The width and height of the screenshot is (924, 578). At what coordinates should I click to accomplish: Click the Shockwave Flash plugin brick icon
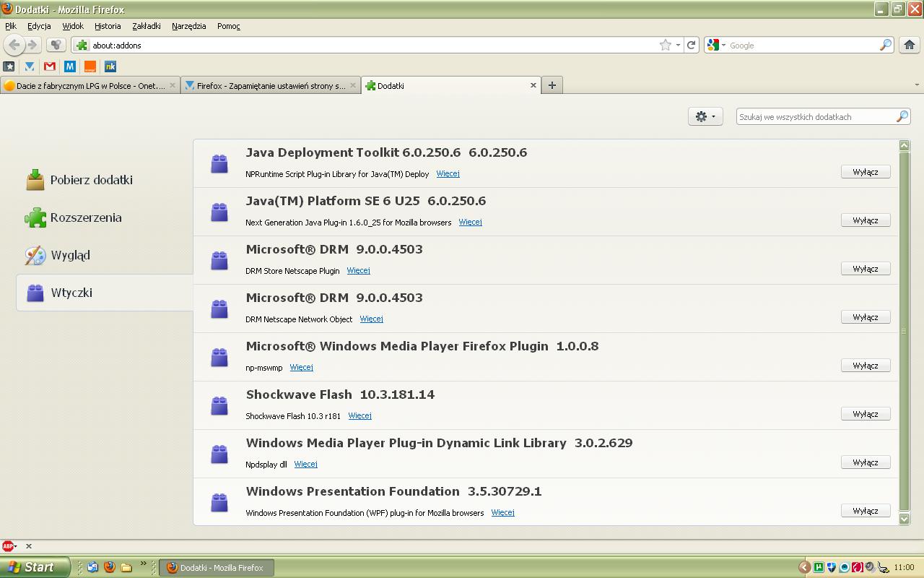(x=219, y=405)
